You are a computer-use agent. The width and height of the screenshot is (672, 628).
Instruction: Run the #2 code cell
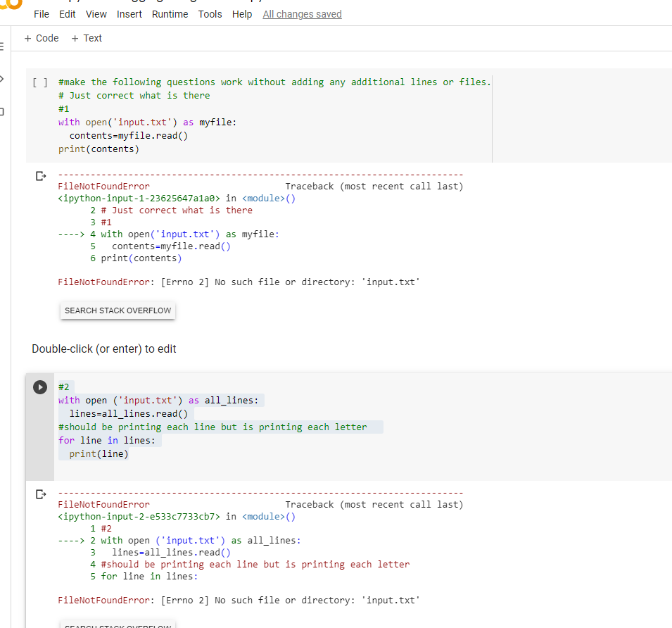40,387
